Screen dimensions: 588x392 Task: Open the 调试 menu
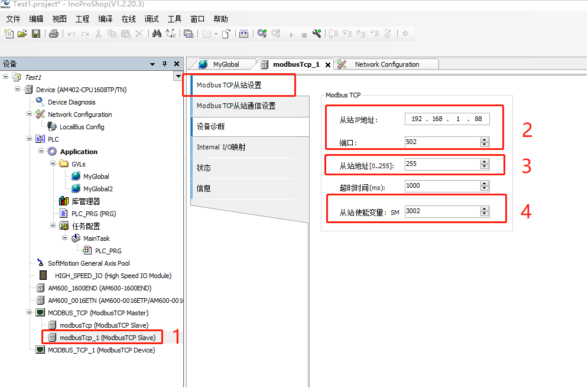coord(151,19)
